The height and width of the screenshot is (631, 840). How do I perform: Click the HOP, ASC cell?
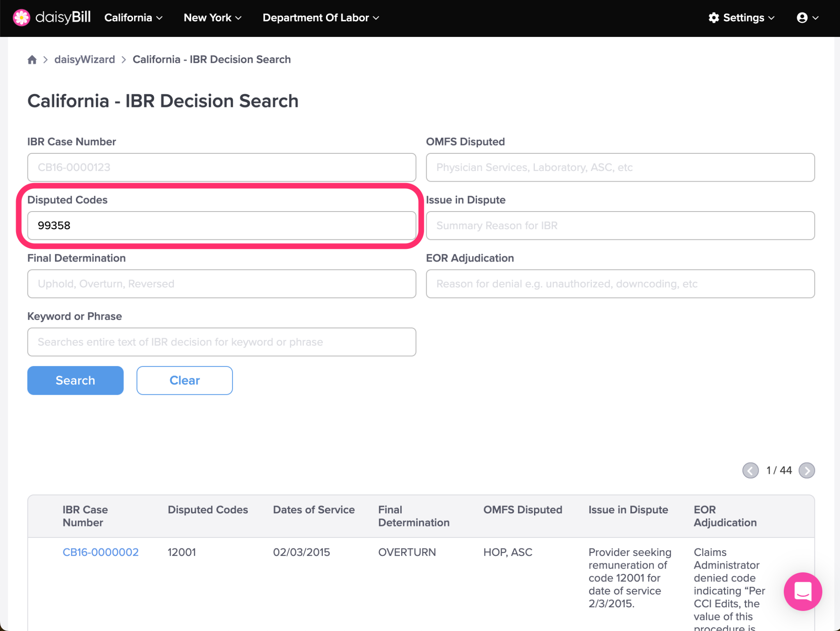tap(508, 552)
